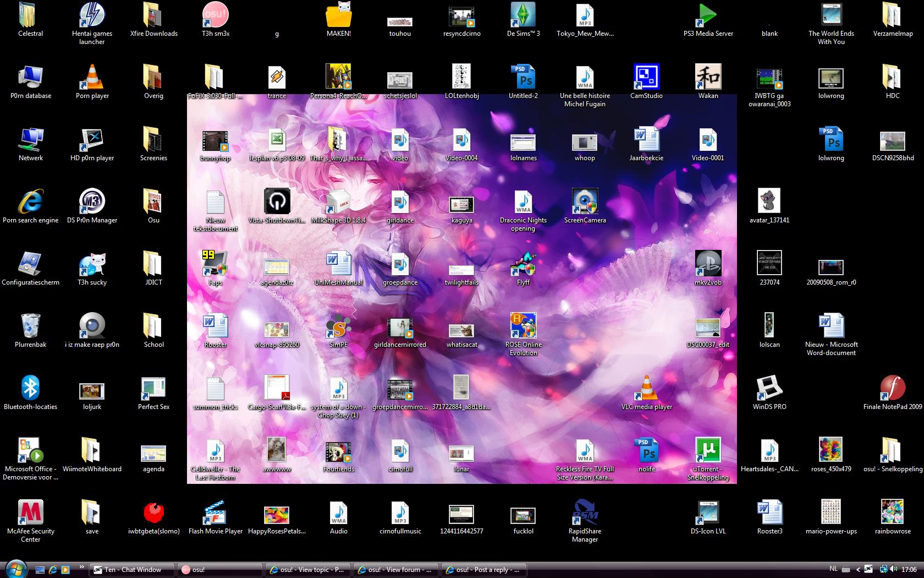Screen dimensions: 924x578
Task: Click the NL language indicator
Action: [x=833, y=570]
